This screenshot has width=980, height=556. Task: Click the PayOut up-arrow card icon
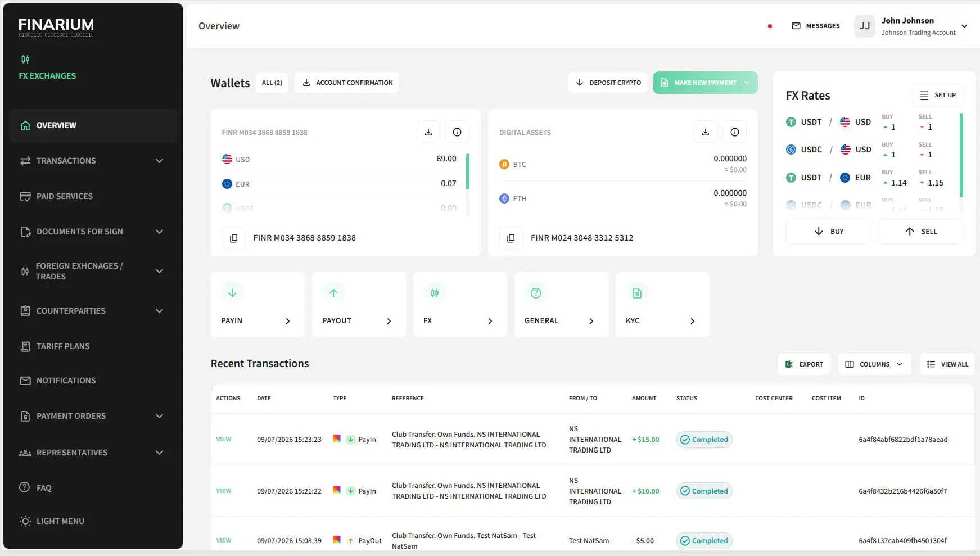(x=333, y=293)
